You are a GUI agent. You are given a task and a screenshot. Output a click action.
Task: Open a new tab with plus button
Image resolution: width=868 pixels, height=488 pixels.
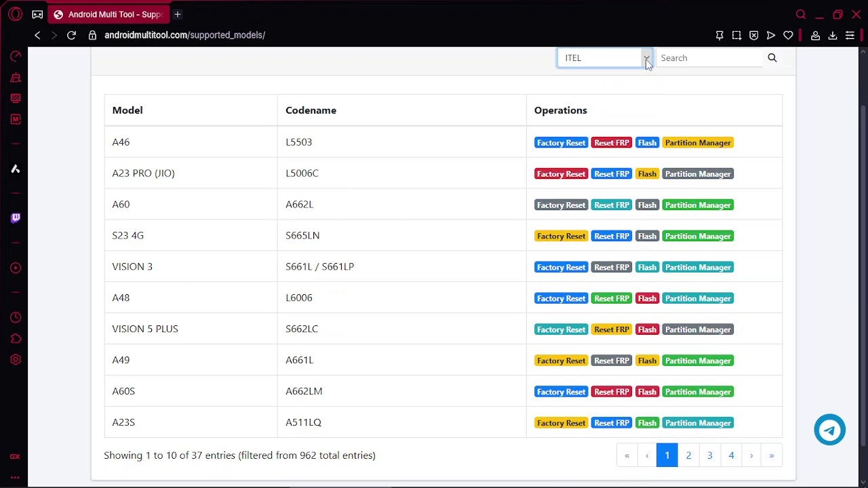177,14
